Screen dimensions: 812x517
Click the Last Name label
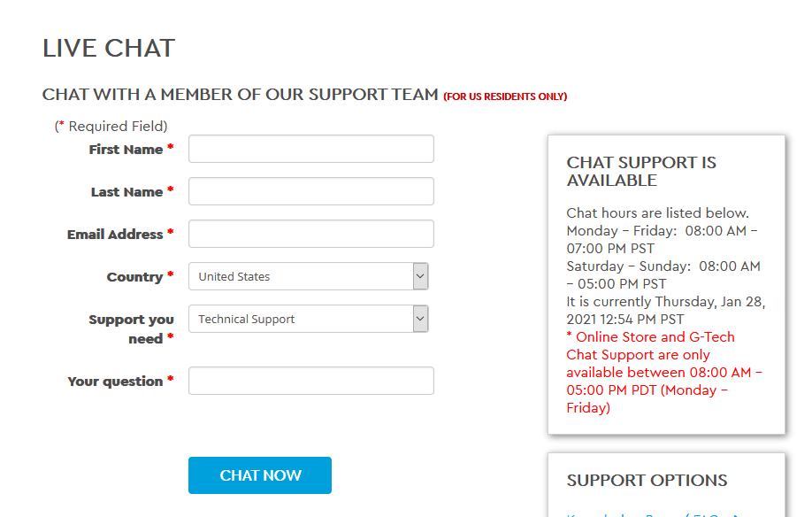(x=126, y=192)
